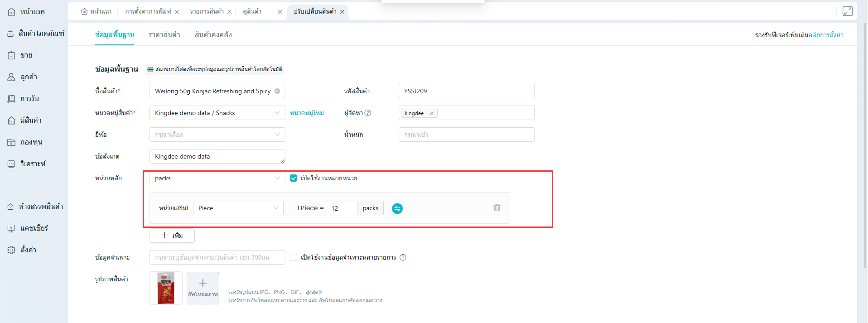Uncheck the เปิดใช้งานหลายหน่วย checkbox
Screen dimensions: 868x323
coord(294,178)
